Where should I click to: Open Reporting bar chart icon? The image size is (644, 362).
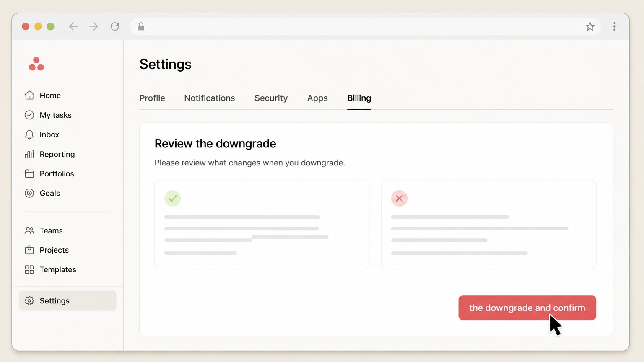pos(29,154)
